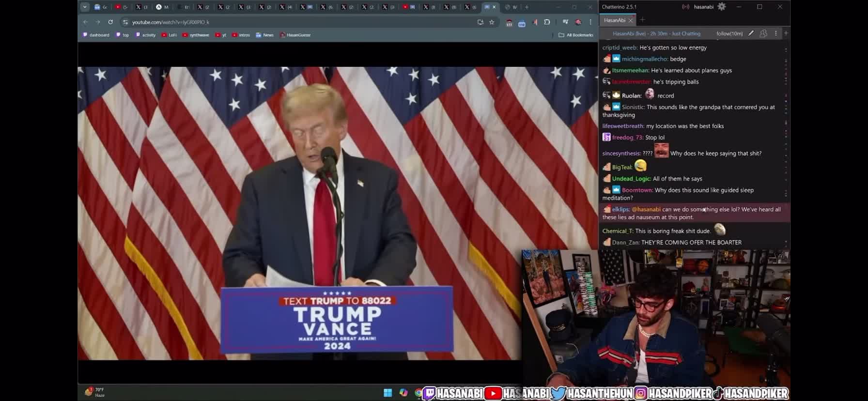The height and width of the screenshot is (401, 868).
Task: Open the Chrome three-dot menu
Action: pyautogui.click(x=590, y=22)
